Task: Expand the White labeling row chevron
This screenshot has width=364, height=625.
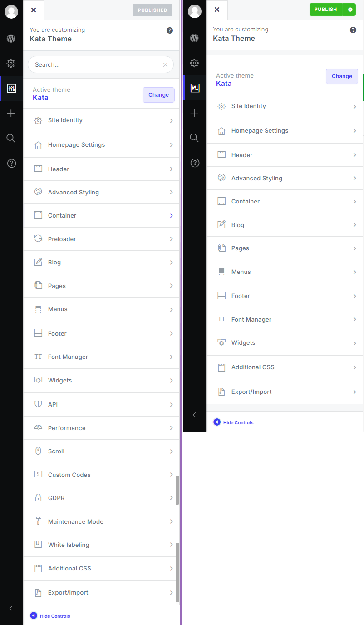Action: (171, 545)
